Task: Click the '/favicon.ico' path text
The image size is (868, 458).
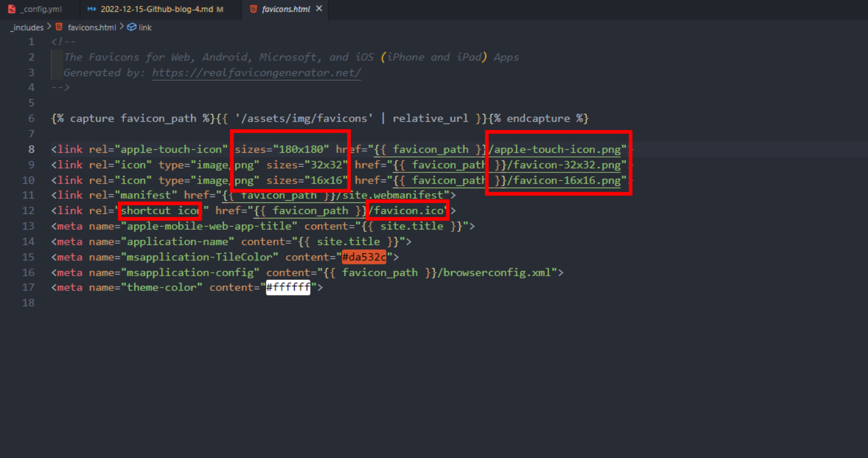Action: click(x=406, y=211)
